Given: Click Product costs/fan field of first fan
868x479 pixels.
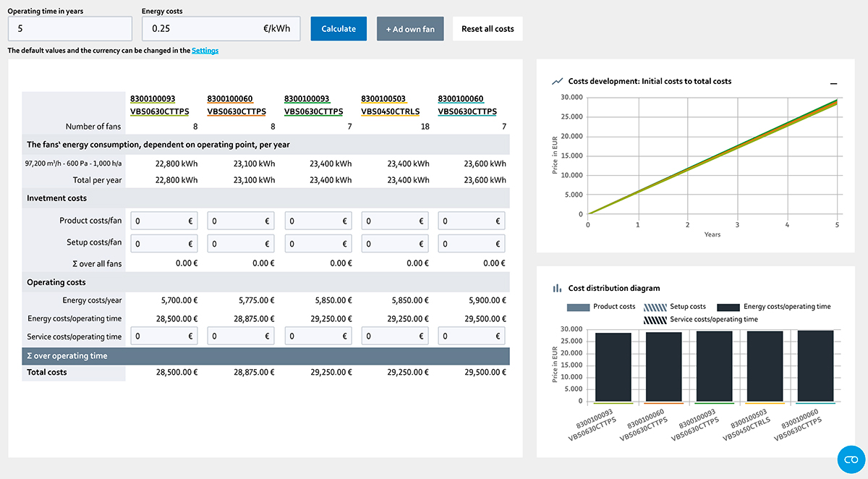Looking at the screenshot, I should tap(163, 221).
